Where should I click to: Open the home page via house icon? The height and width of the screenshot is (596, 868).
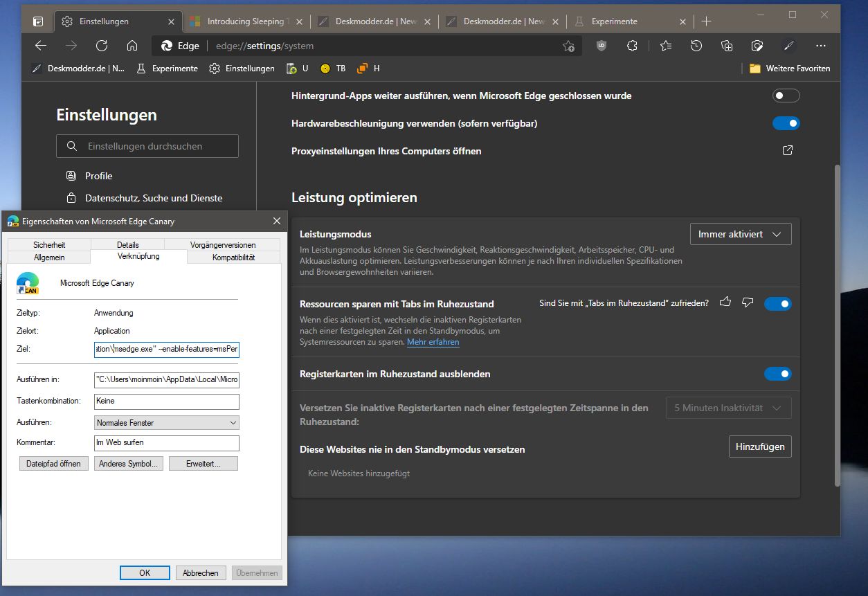(132, 46)
